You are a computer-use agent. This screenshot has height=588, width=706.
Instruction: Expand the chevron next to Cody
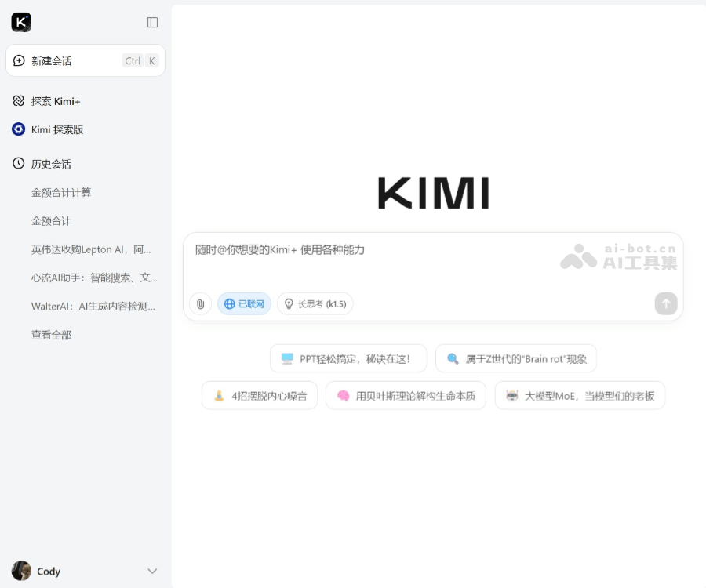(151, 571)
